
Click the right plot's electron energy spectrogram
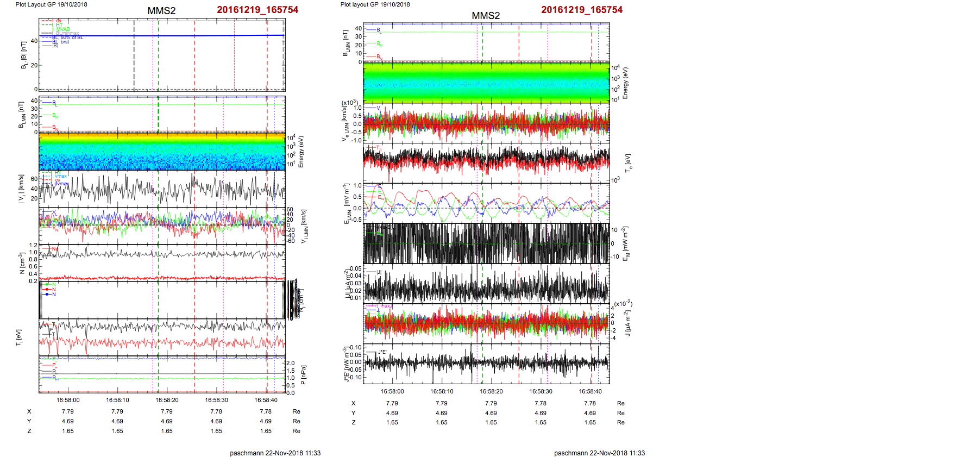[486, 83]
